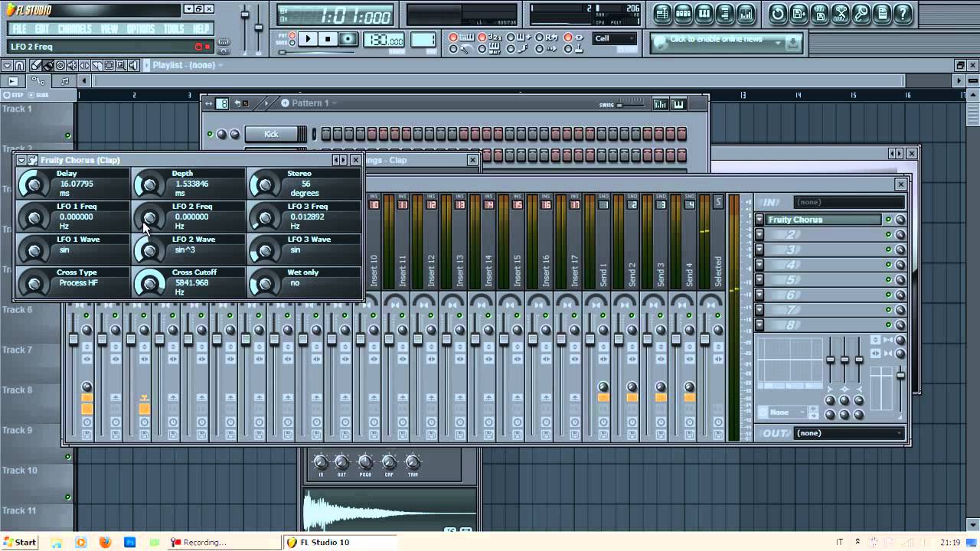Select the playlist zoom tool
This screenshot has width=980, height=551.
pyautogui.click(x=122, y=66)
